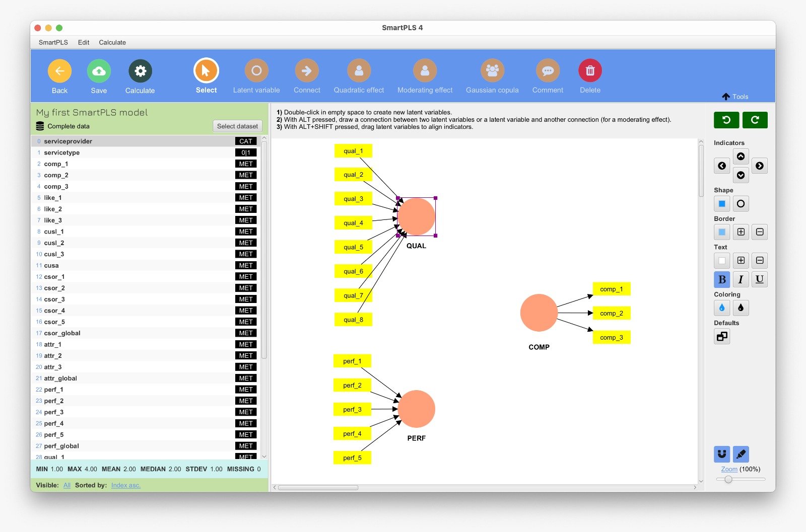Open the Edit menu
The width and height of the screenshot is (806, 532).
pyautogui.click(x=84, y=42)
